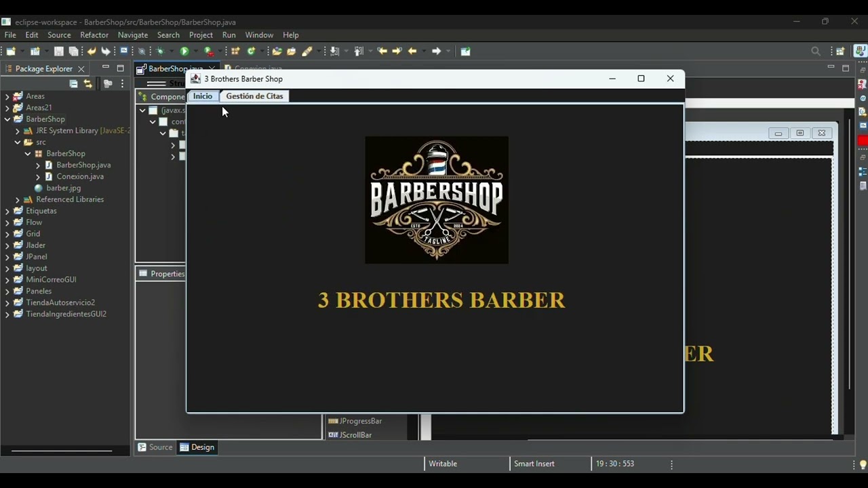868x488 pixels.
Task: Minimize the Package Explorer view
Action: click(x=105, y=68)
